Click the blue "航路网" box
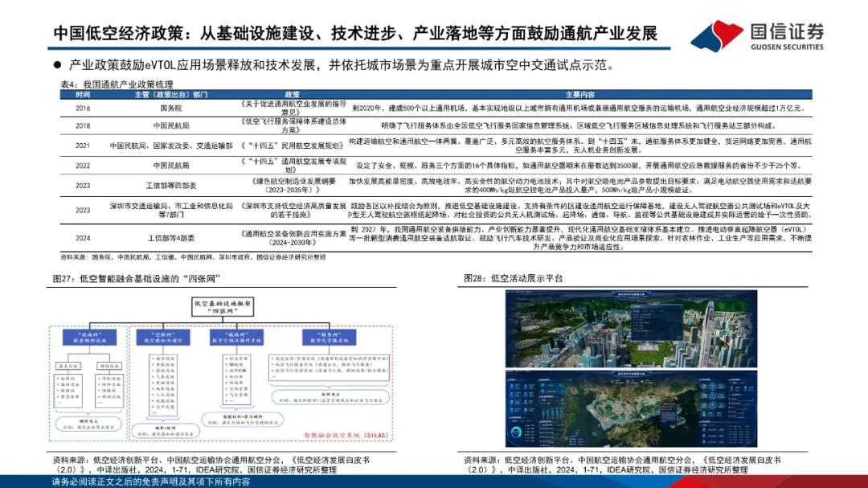Screen dimensions: 868x488 (x=236, y=338)
